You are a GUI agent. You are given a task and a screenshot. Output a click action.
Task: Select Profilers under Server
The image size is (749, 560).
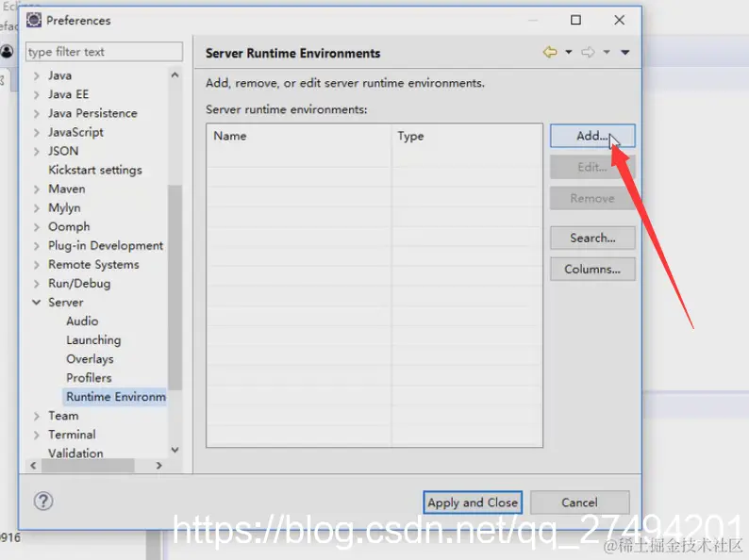click(89, 378)
